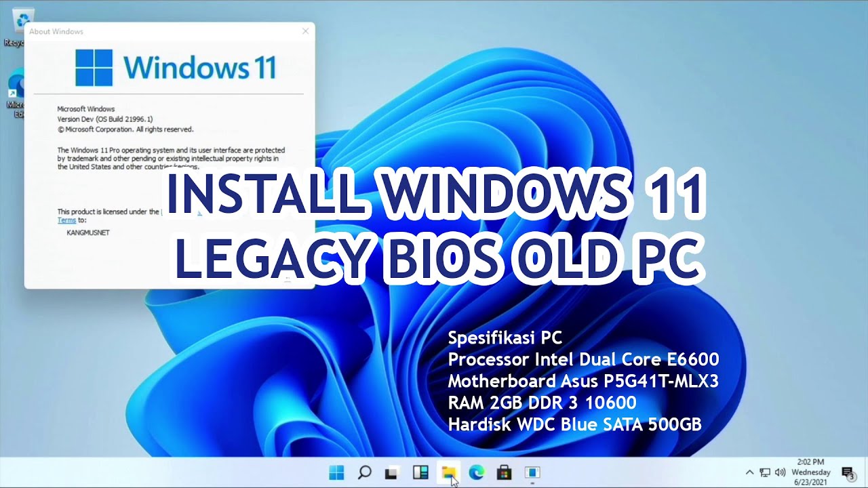Open the Terms link in About Windows
The image size is (868, 488).
click(66, 220)
